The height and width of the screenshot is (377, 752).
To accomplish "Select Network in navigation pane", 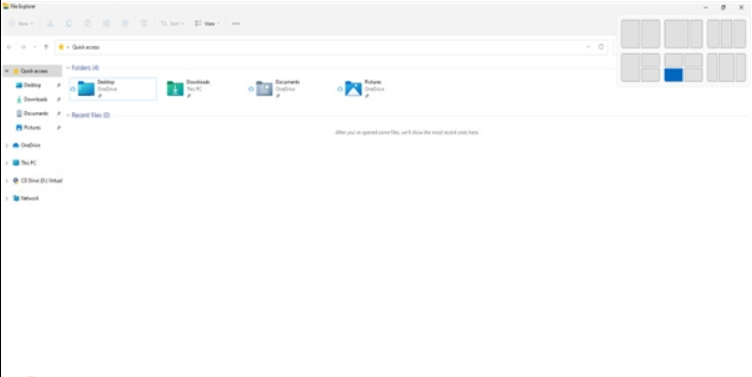I will [29, 199].
